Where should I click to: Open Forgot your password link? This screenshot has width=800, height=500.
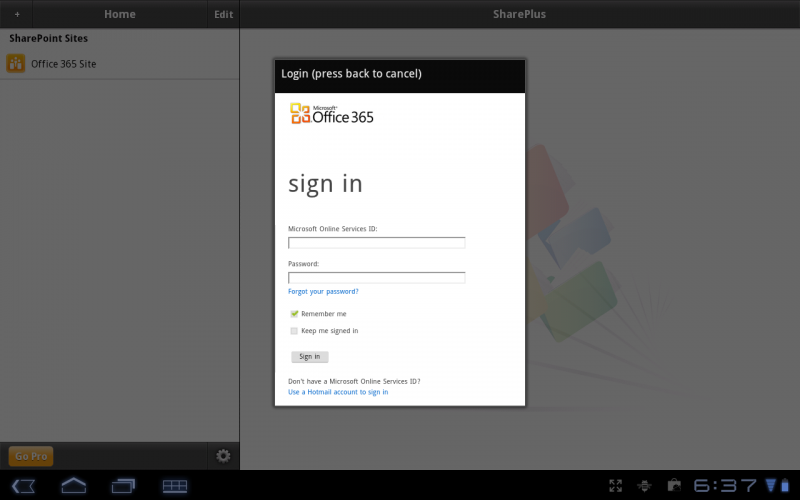pyautogui.click(x=323, y=291)
